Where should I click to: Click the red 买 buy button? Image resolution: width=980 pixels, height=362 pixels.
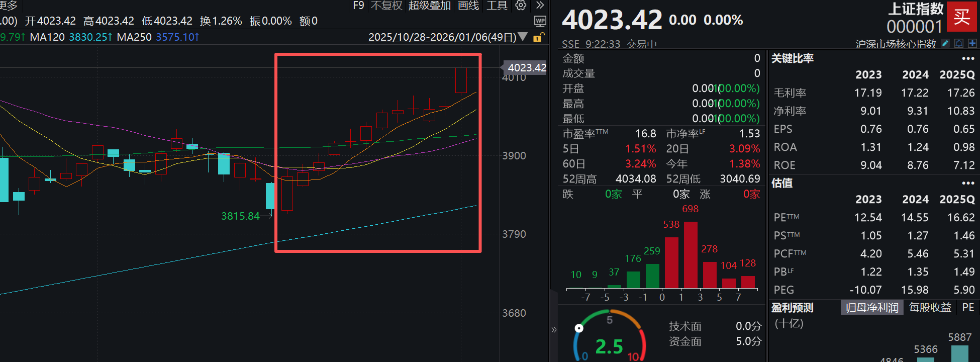point(961,17)
